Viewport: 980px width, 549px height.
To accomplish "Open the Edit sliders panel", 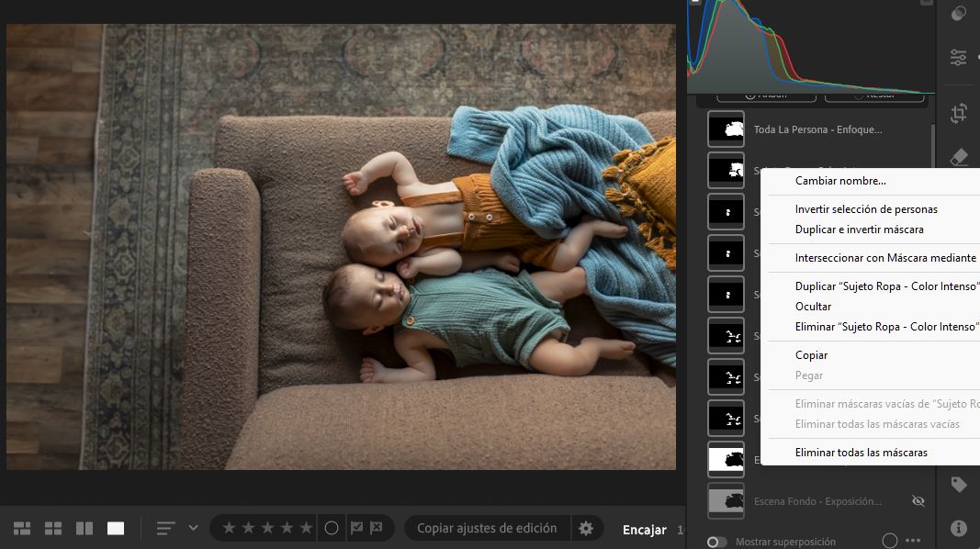I will click(x=959, y=57).
